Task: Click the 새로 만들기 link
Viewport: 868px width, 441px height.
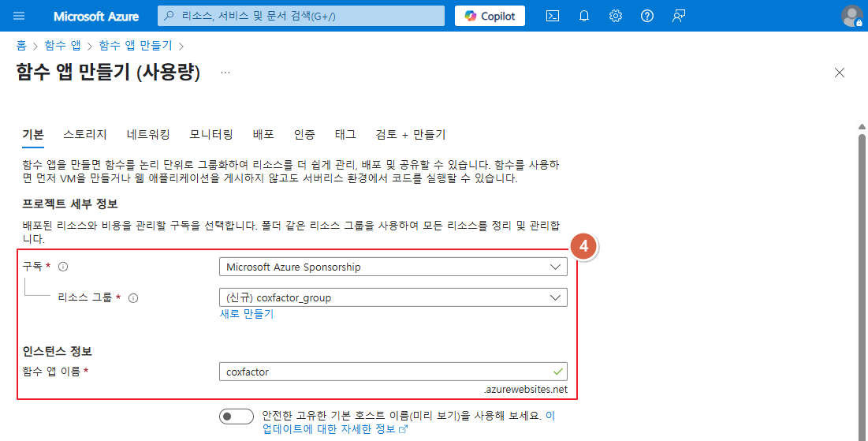Action: [247, 314]
